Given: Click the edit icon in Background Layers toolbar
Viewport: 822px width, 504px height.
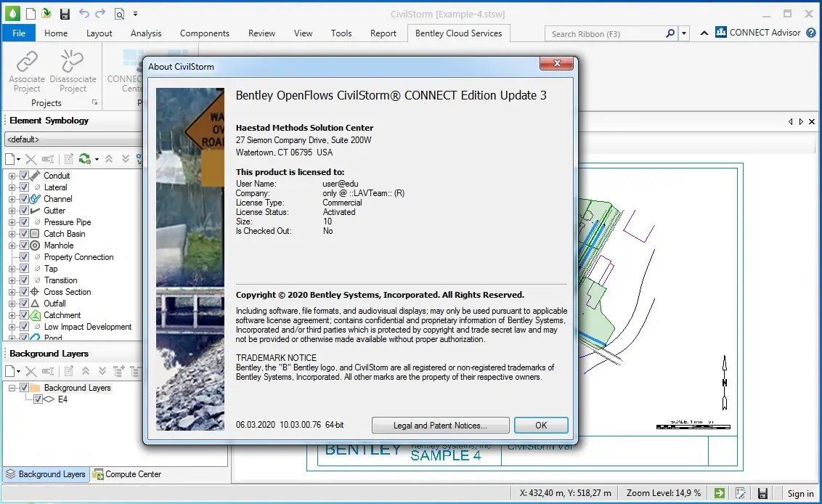Looking at the screenshot, I should 69,371.
